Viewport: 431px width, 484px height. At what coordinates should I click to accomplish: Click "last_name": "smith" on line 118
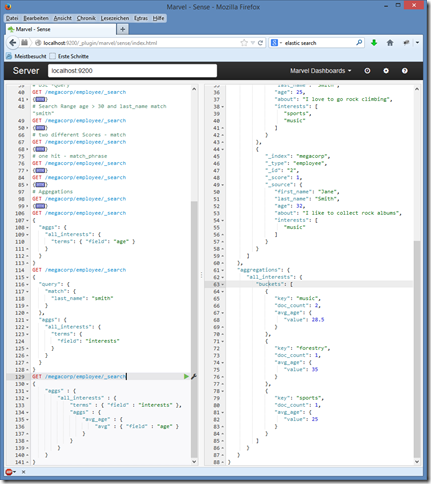(x=82, y=298)
